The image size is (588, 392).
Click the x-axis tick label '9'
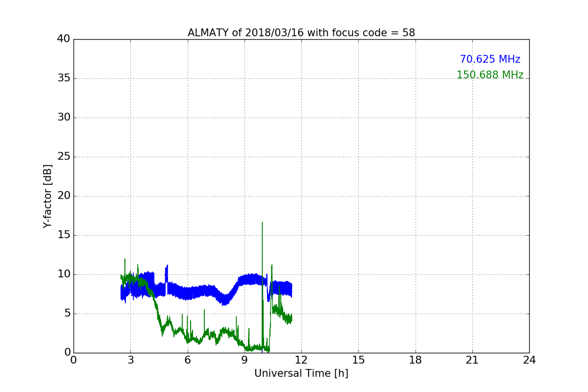(x=245, y=360)
